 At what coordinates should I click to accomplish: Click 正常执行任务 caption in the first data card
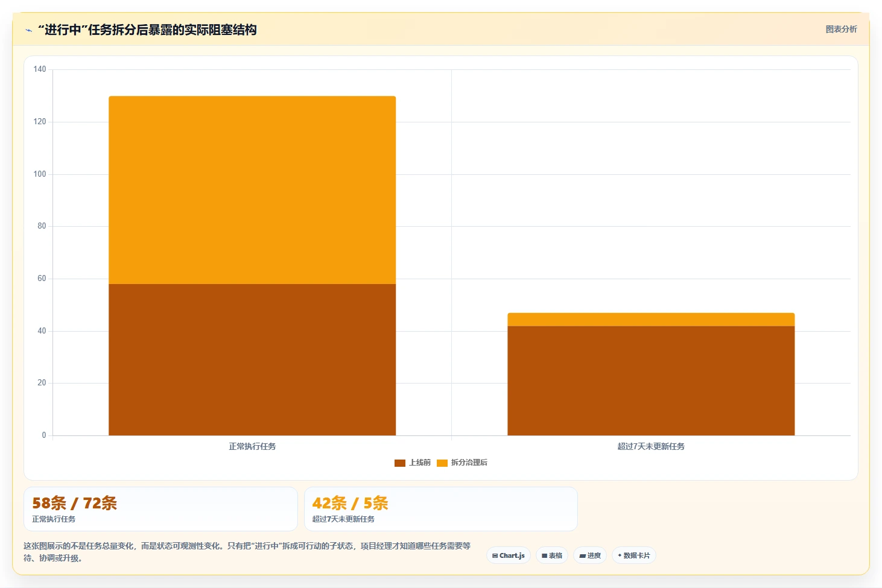pyautogui.click(x=54, y=519)
